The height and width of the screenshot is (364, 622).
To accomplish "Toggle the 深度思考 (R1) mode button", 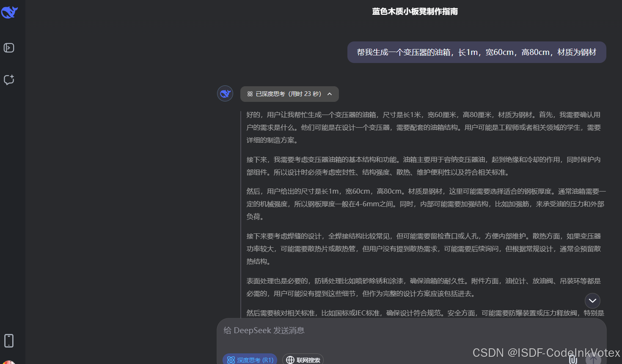I will tap(250, 360).
